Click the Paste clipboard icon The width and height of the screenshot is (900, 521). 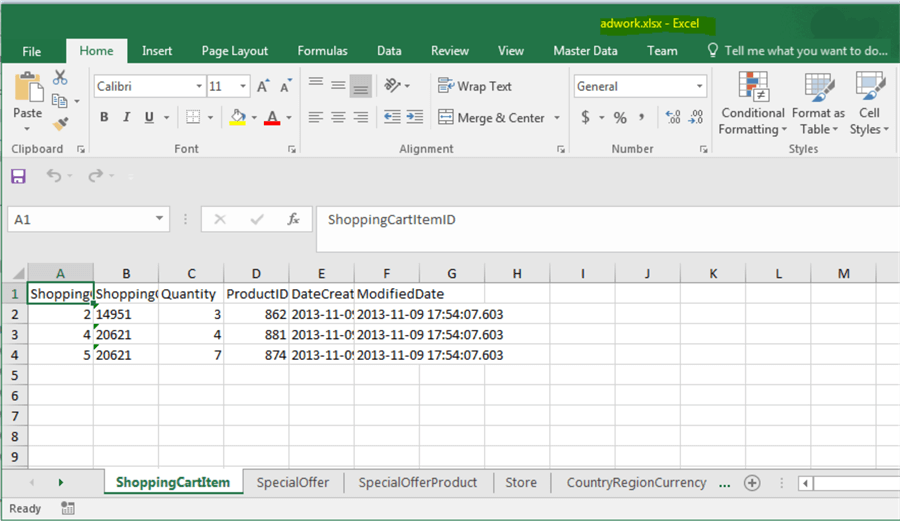click(28, 88)
